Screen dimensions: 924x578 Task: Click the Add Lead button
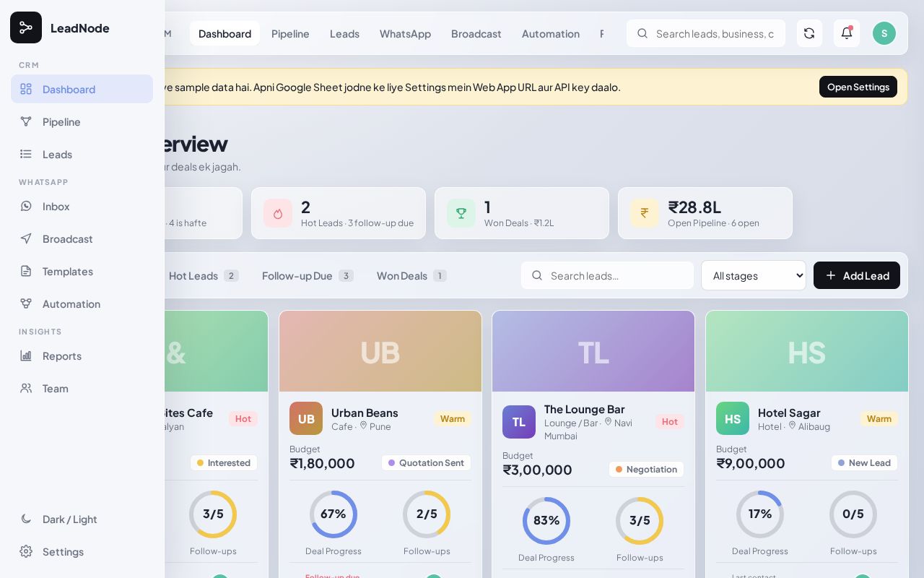[x=857, y=275]
